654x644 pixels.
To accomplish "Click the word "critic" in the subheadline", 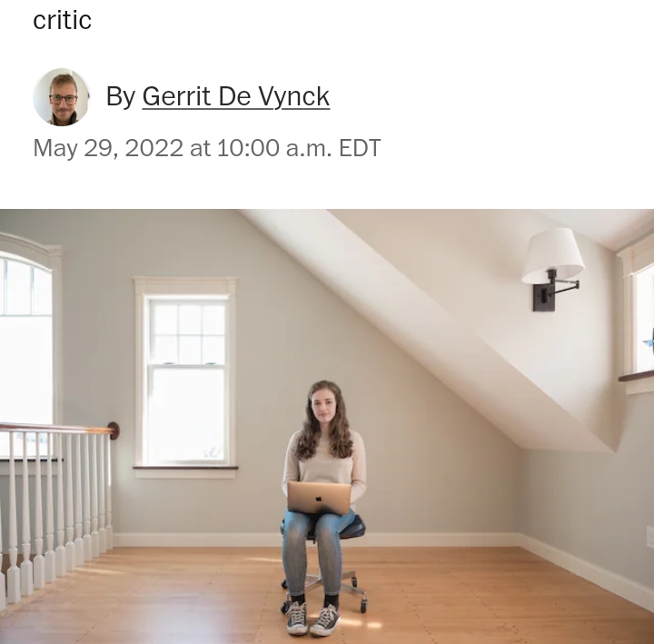I will tap(62, 20).
